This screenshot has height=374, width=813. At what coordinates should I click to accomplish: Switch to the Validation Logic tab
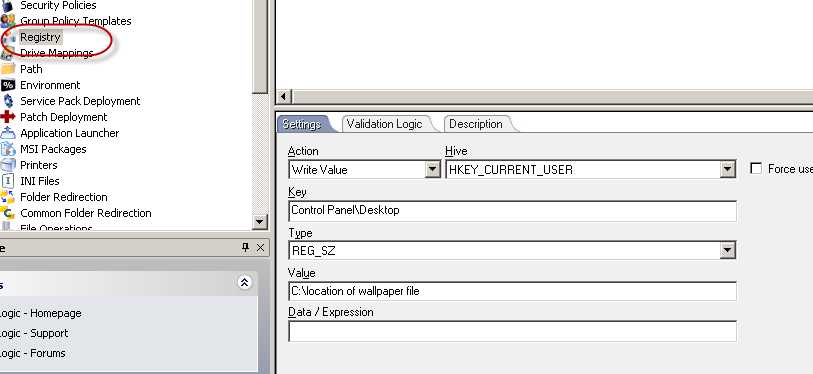click(385, 124)
